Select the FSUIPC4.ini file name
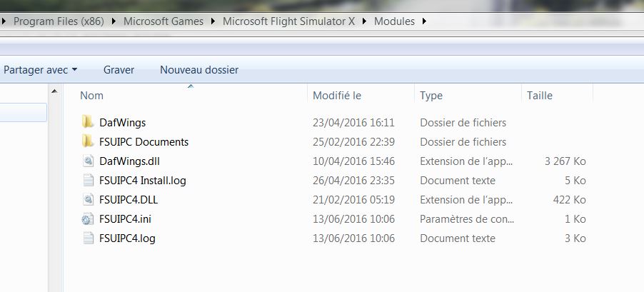The height and width of the screenshot is (292, 644). tap(125, 219)
